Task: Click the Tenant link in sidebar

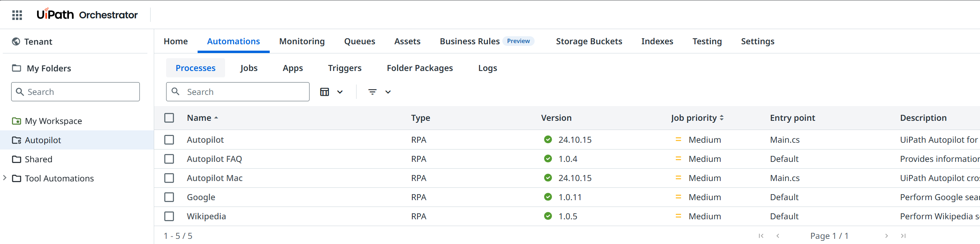Action: point(38,41)
